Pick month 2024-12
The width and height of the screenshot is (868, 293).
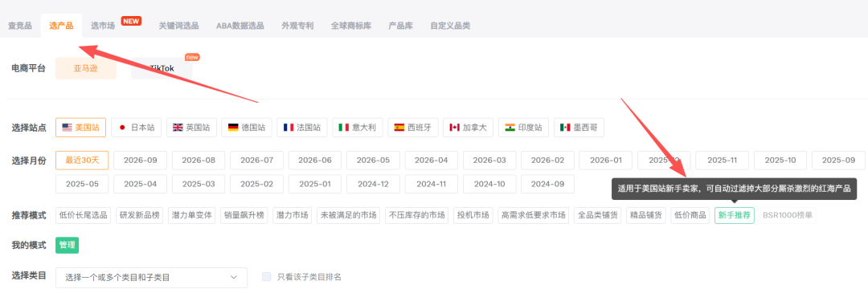373,184
